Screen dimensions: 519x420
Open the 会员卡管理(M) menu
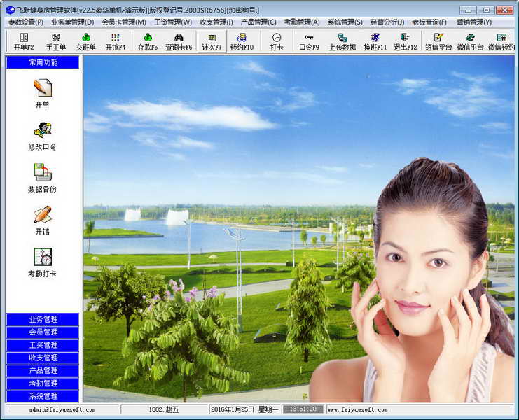[123, 22]
